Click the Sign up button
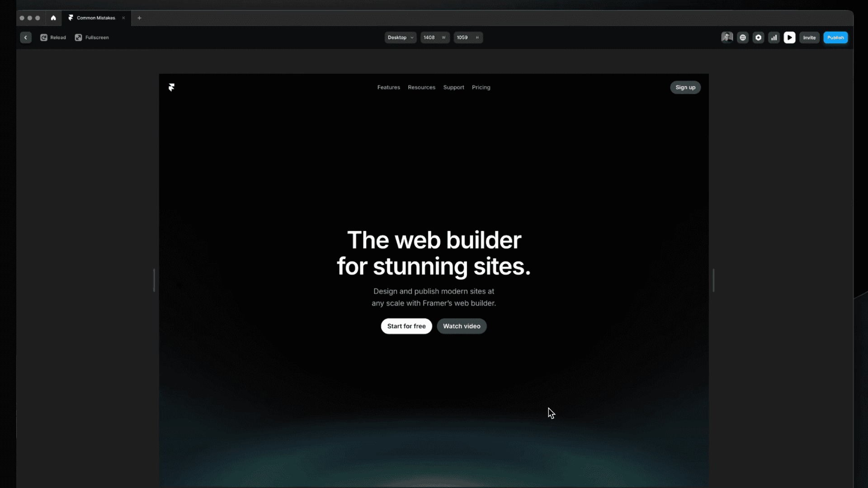The image size is (868, 488). (x=685, y=87)
